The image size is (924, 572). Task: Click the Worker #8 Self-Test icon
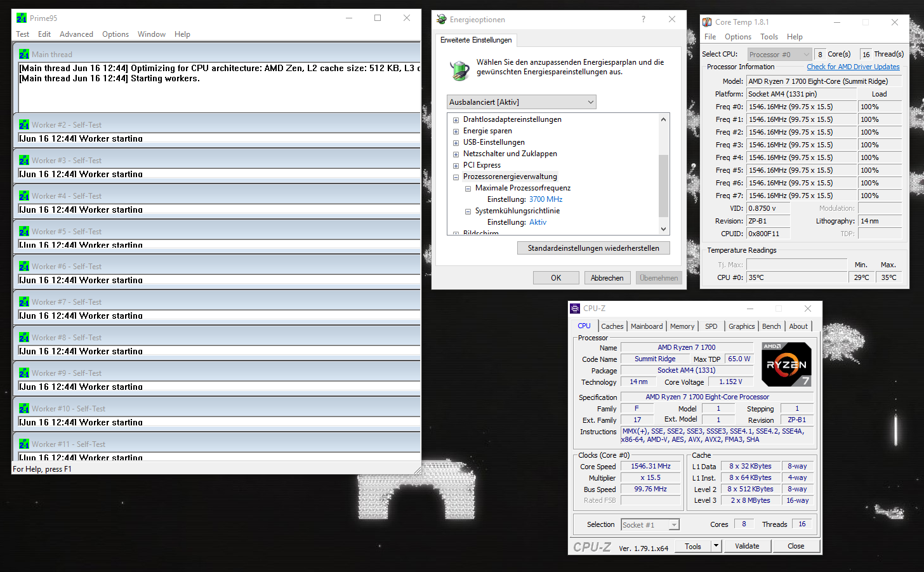click(x=24, y=338)
